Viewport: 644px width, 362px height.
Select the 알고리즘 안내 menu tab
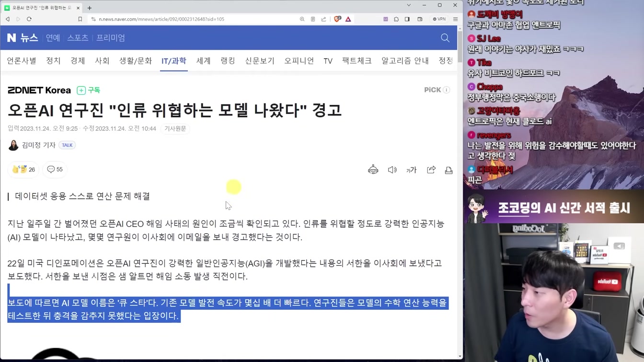(405, 61)
